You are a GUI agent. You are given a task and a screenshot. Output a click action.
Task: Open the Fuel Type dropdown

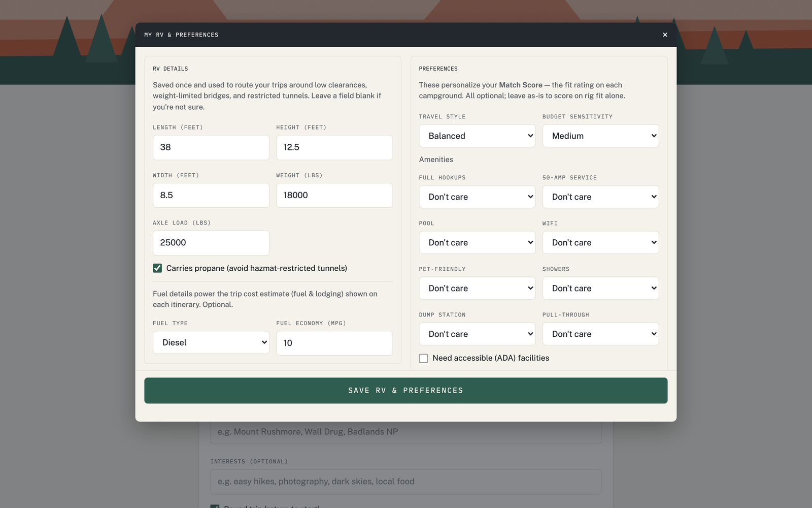click(211, 342)
